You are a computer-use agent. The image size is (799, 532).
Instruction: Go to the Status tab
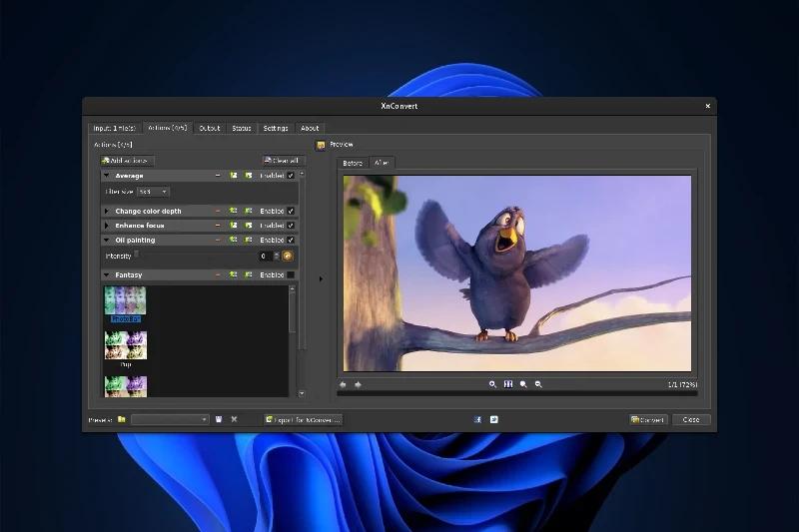pyautogui.click(x=242, y=129)
